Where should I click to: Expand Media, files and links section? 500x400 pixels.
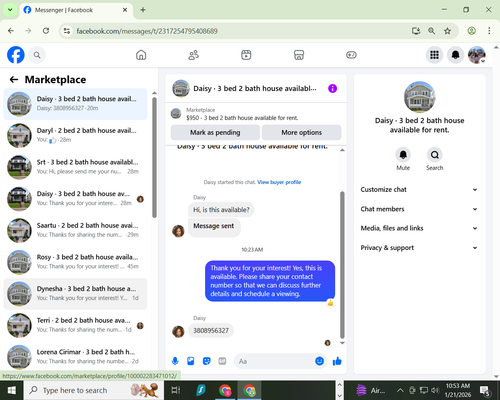419,228
